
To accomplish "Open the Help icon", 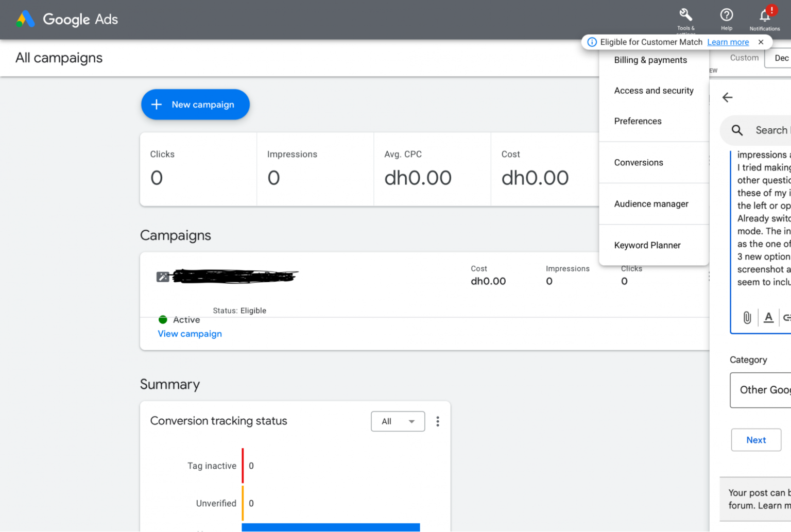I will [x=726, y=14].
